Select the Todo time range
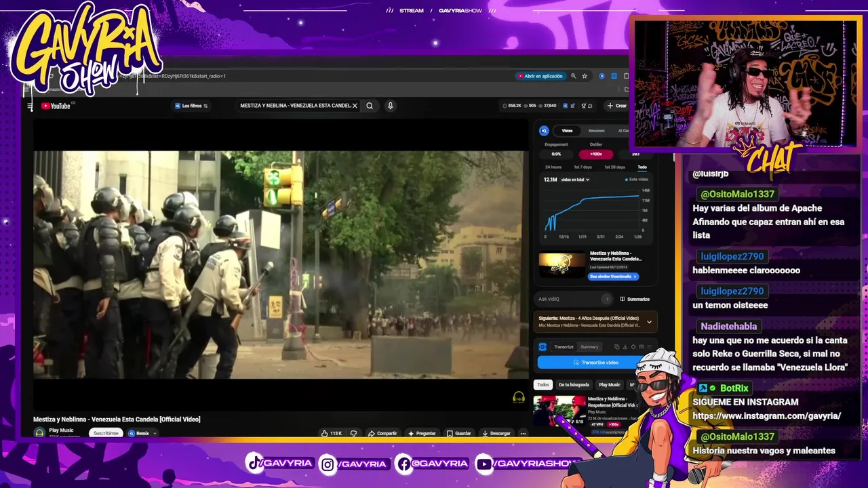Viewport: 868px width, 488px height. [x=642, y=167]
